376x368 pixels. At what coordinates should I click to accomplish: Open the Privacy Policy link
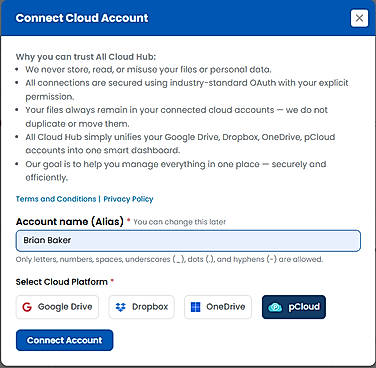[x=128, y=199]
